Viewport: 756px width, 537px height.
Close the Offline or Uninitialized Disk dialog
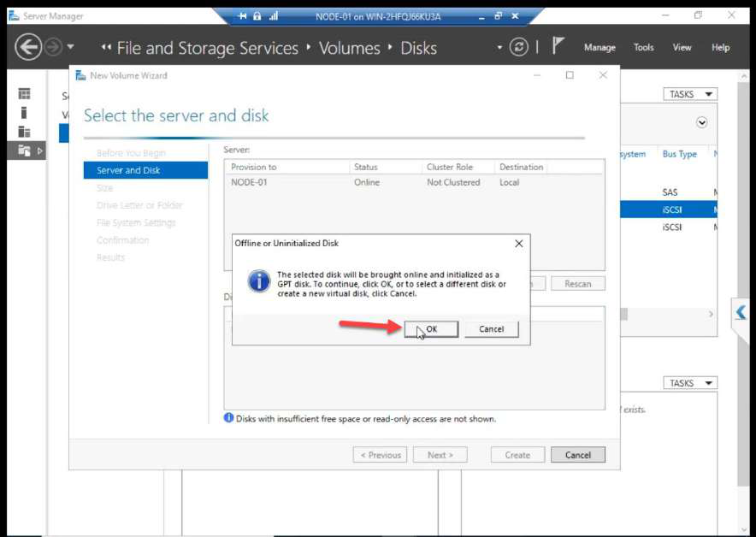(x=519, y=244)
